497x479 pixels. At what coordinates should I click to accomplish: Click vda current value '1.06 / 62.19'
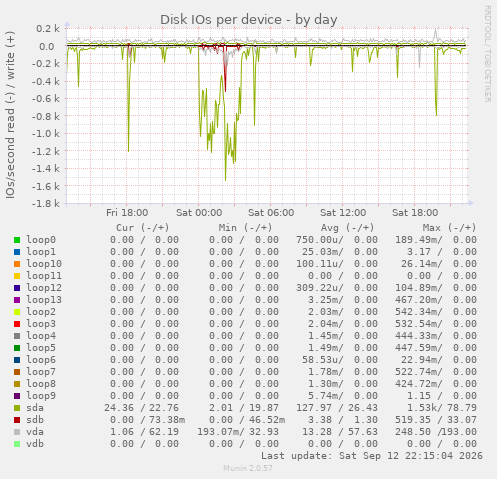pyautogui.click(x=144, y=432)
